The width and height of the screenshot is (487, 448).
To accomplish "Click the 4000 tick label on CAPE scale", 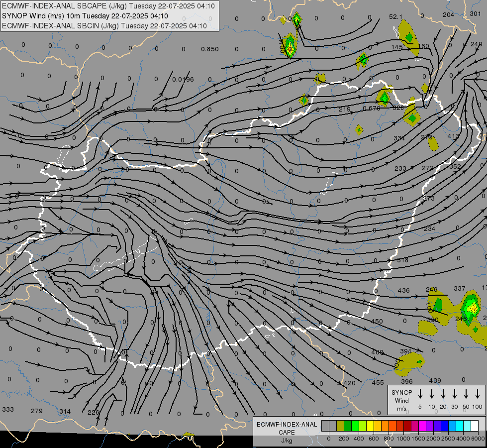I will [463, 439].
